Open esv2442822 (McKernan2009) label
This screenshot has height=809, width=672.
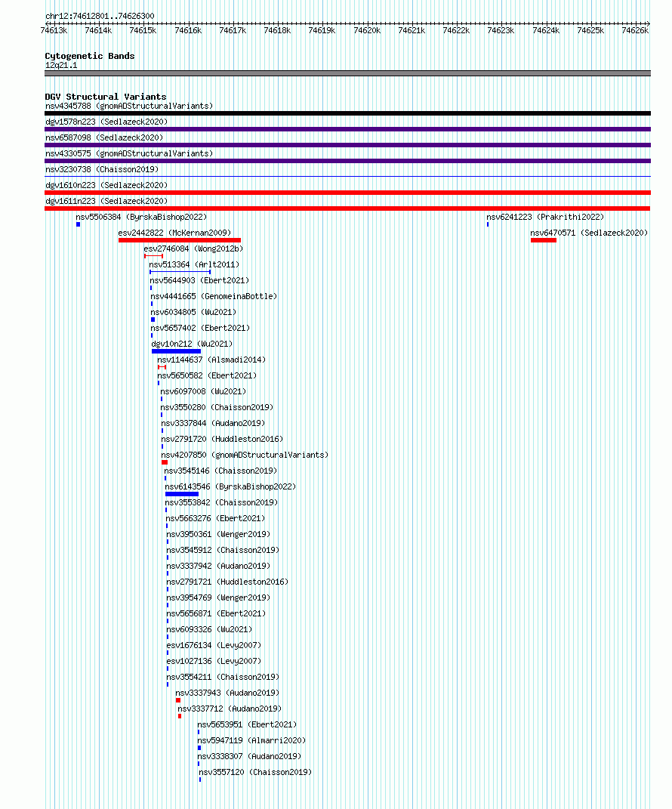click(174, 233)
